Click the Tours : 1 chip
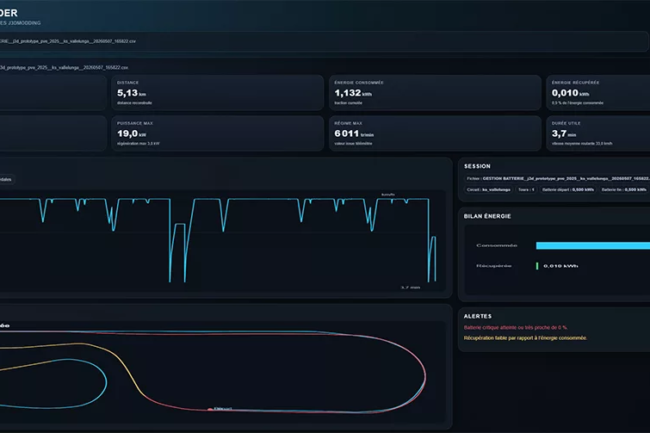Viewport: 650px width, 433px height. click(x=526, y=190)
